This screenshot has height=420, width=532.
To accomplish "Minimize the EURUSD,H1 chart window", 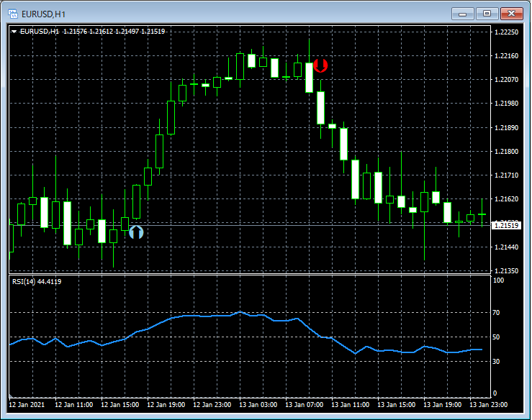I will point(462,14).
